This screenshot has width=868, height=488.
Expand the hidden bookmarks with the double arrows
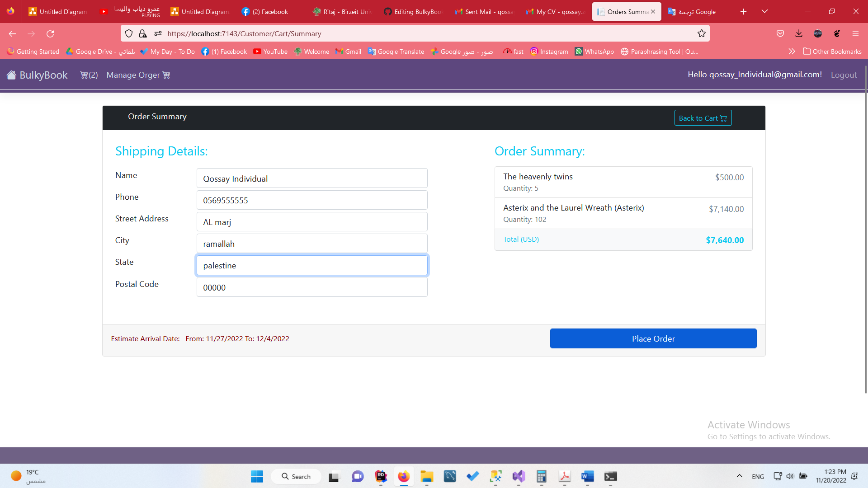pyautogui.click(x=792, y=52)
